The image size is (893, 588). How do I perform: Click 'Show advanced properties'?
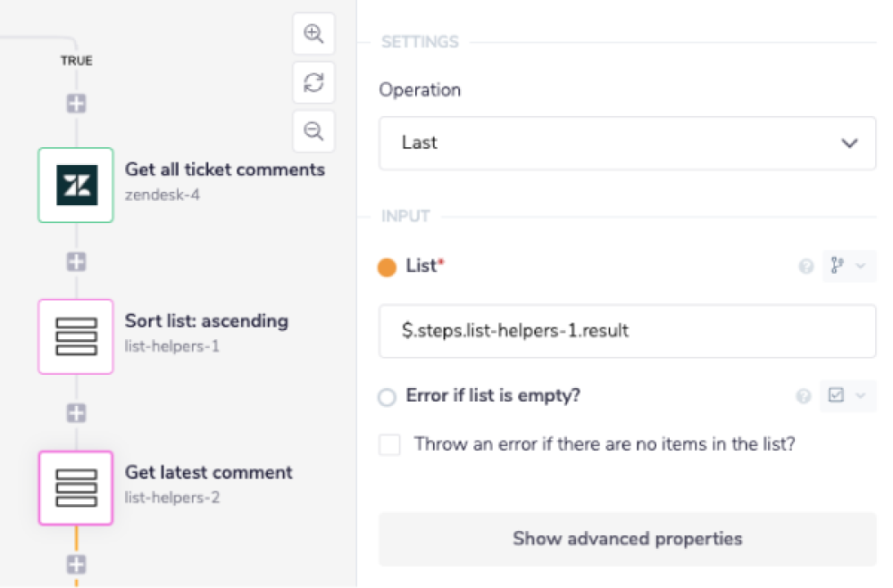tap(627, 538)
